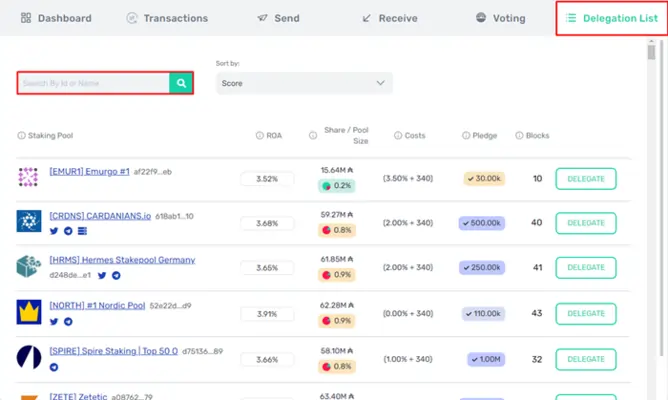668x400 pixels.
Task: Click the 3.52% ROA value
Action: 267,179
